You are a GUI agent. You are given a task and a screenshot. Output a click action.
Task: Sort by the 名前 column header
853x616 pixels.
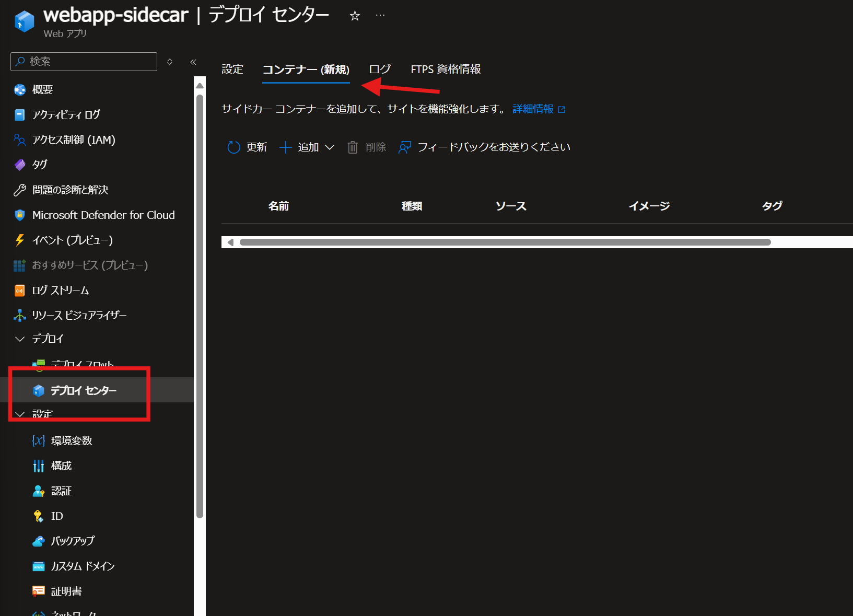(278, 206)
